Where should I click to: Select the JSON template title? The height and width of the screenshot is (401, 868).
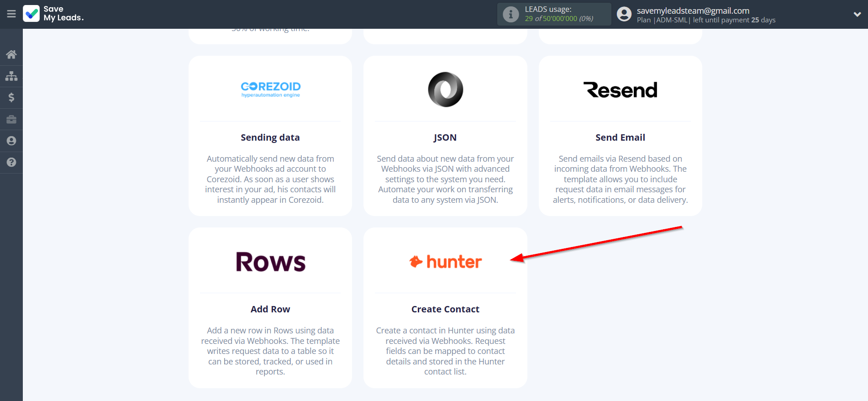coord(445,137)
